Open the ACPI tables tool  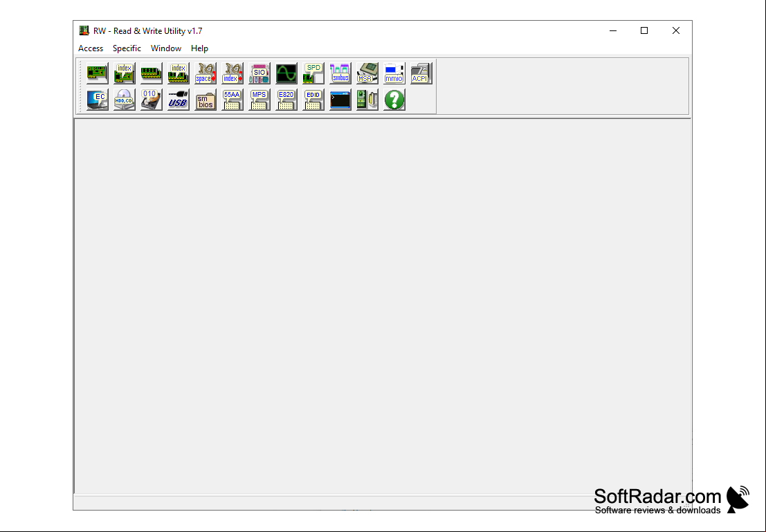pos(421,73)
